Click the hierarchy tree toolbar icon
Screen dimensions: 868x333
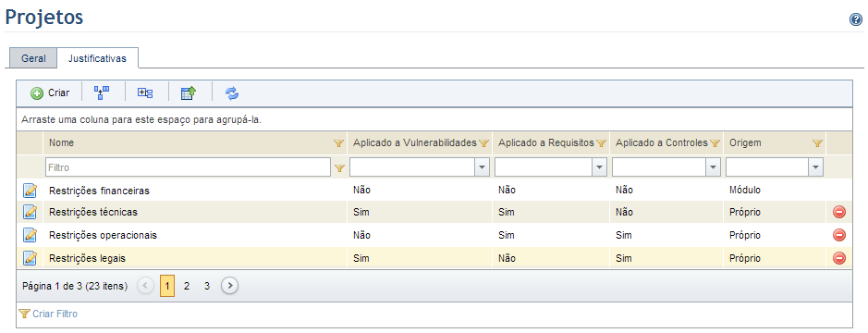[102, 93]
